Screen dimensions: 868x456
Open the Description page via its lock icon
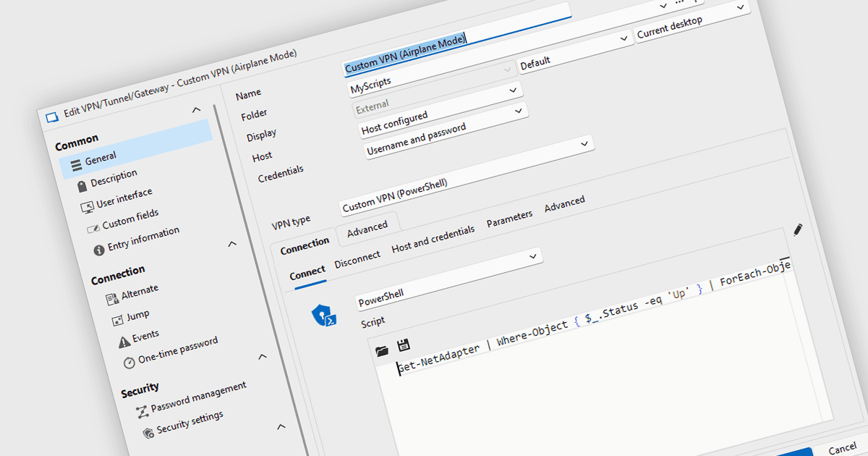click(82, 186)
